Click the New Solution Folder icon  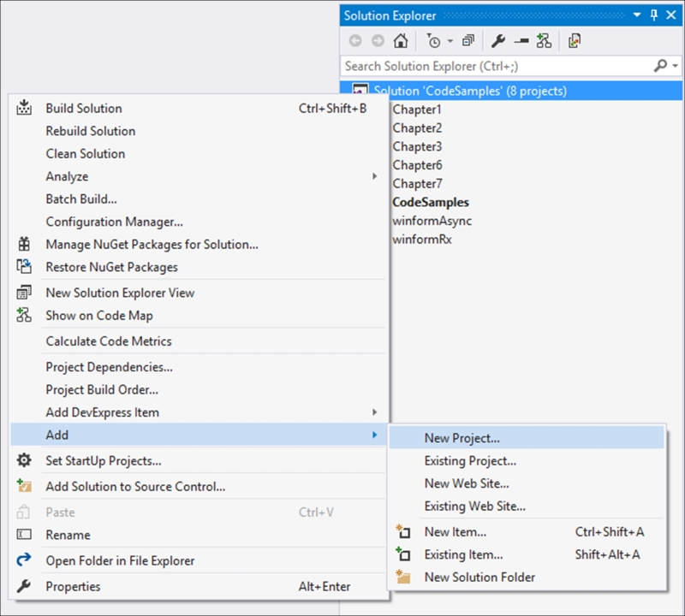click(402, 577)
